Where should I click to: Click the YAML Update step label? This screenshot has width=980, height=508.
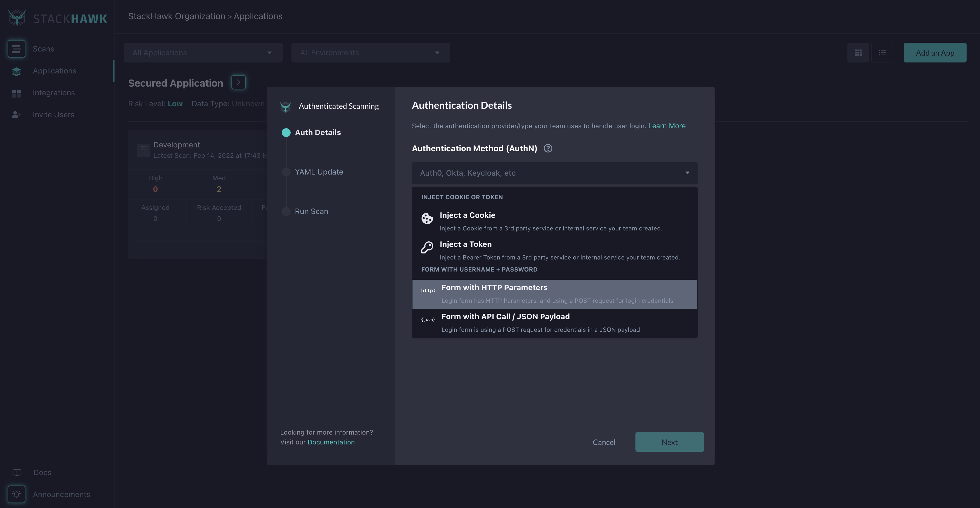pyautogui.click(x=319, y=172)
